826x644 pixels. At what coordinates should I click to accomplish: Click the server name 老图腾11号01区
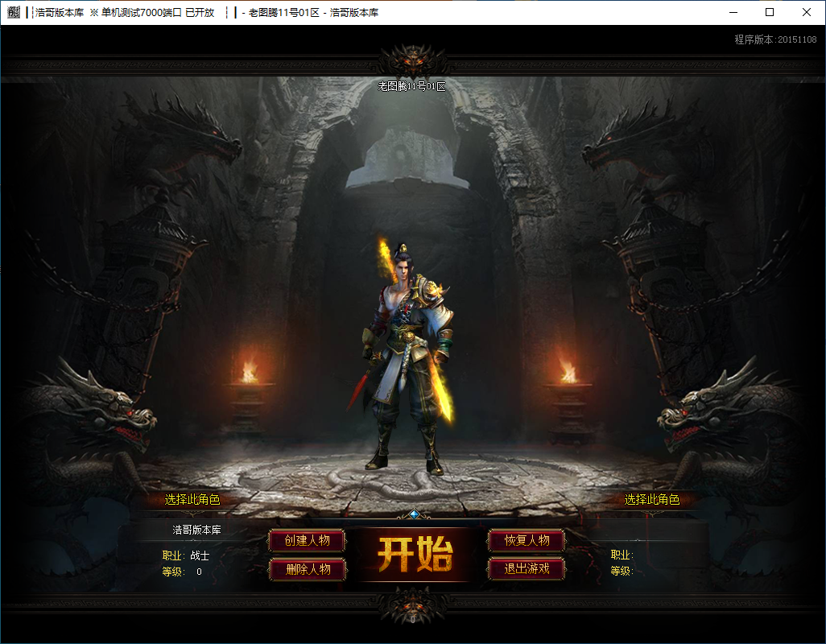(411, 86)
